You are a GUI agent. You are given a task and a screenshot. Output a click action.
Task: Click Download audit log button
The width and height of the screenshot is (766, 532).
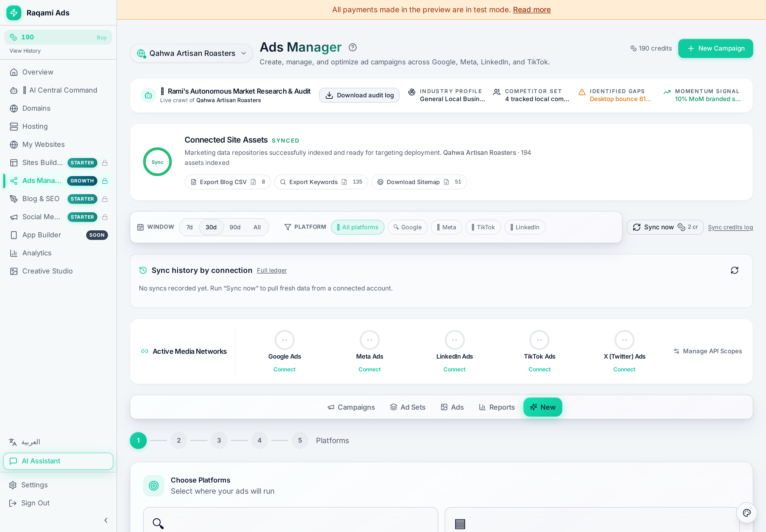point(359,95)
